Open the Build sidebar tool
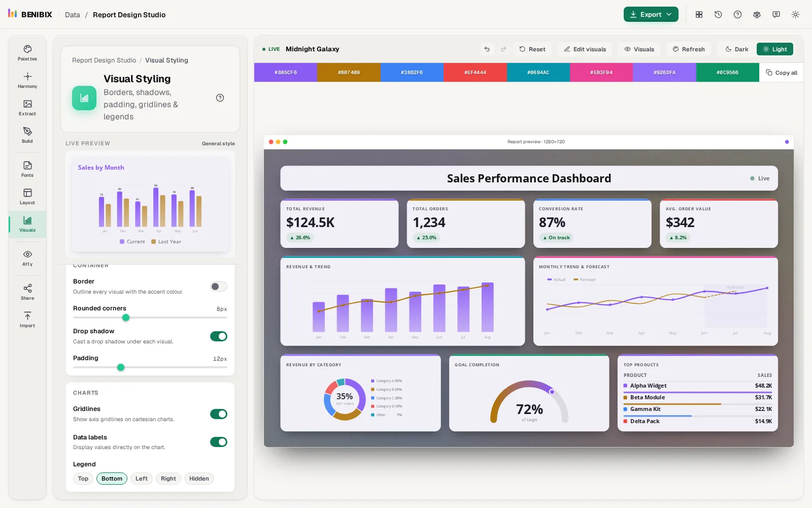 pos(27,135)
